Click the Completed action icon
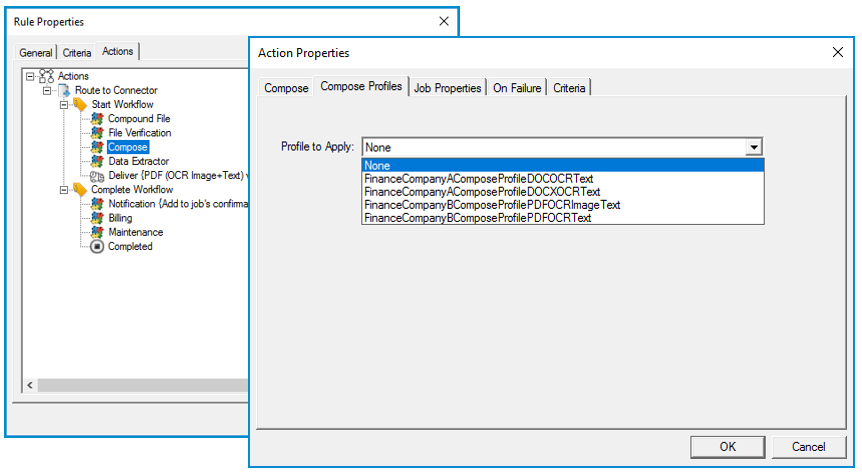 pos(97,247)
